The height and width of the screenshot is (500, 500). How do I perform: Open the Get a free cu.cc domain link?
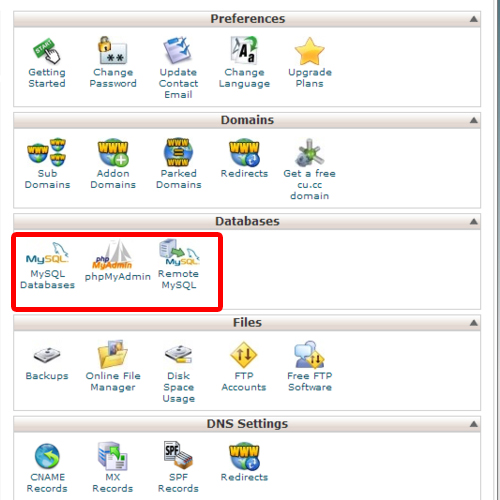(x=310, y=185)
